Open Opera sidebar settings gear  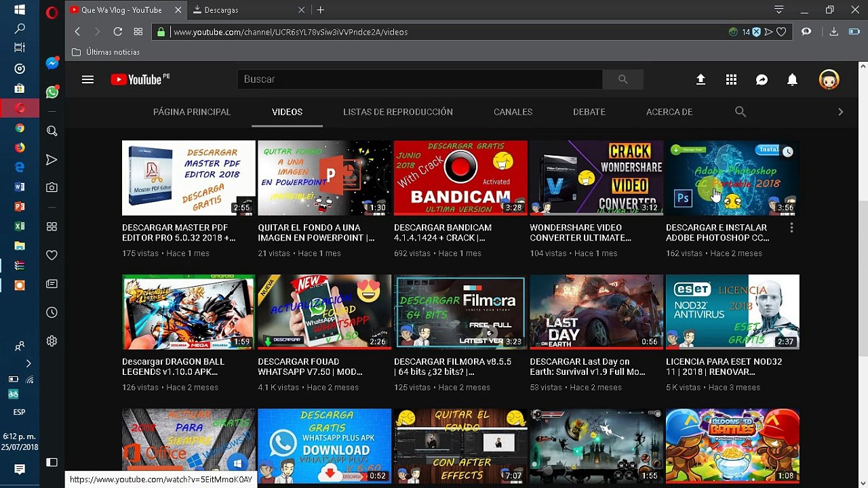click(x=52, y=341)
